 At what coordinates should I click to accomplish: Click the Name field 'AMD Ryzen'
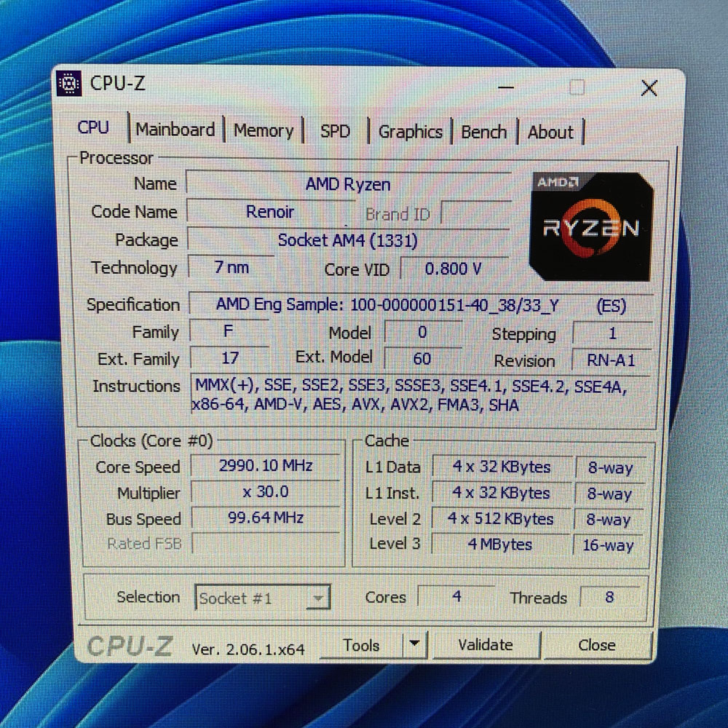pos(348,184)
